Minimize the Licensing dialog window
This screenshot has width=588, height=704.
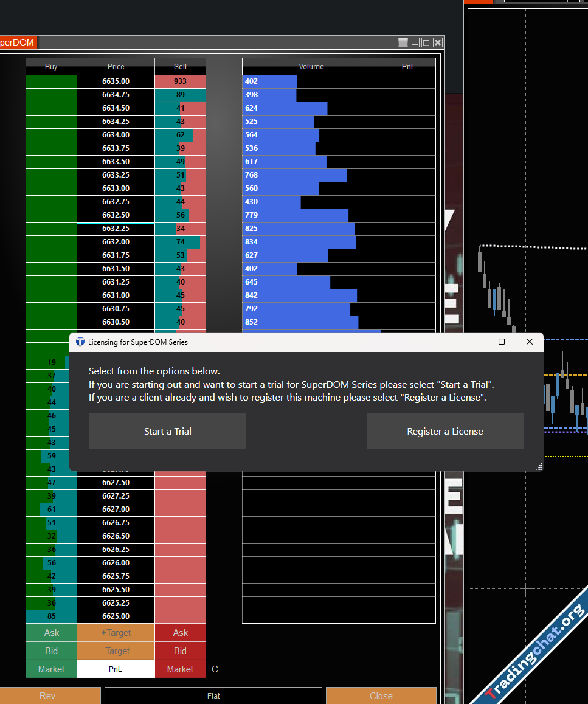coord(474,342)
